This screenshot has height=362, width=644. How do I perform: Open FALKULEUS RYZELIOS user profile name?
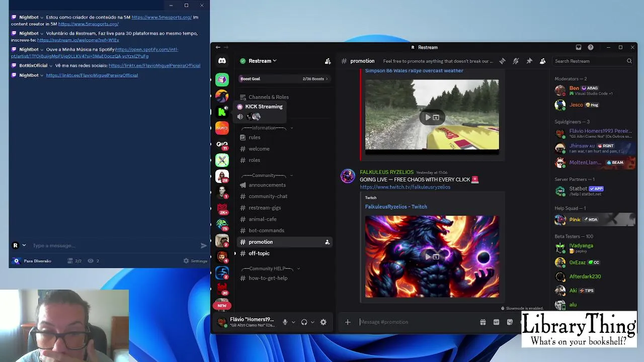[x=386, y=172]
